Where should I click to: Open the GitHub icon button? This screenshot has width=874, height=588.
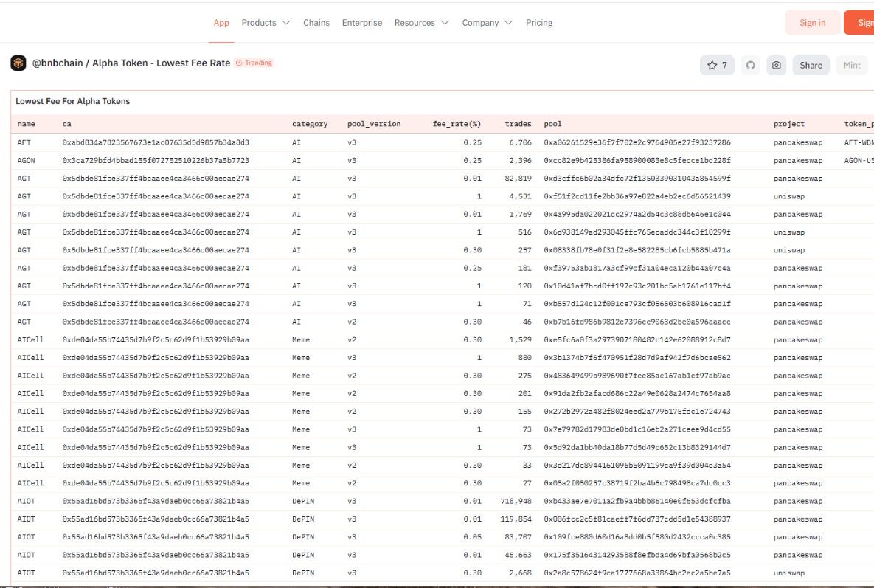pyautogui.click(x=750, y=65)
